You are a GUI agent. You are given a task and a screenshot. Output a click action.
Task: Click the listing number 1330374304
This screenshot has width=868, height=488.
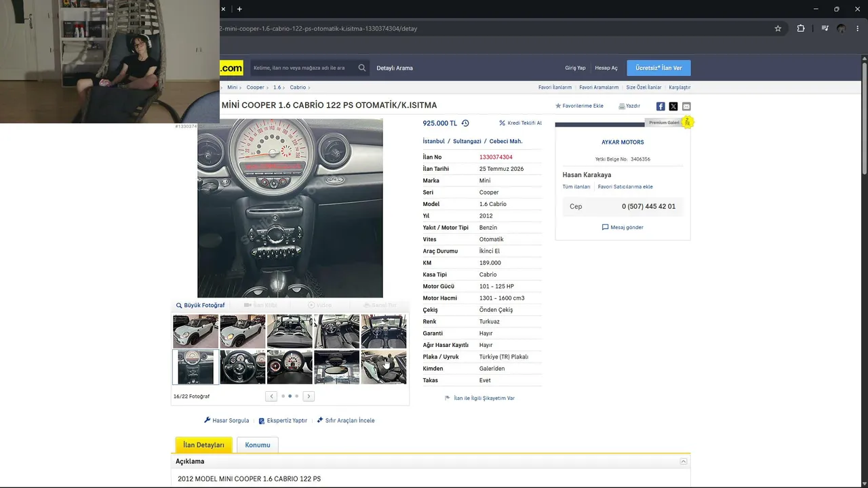click(x=496, y=157)
